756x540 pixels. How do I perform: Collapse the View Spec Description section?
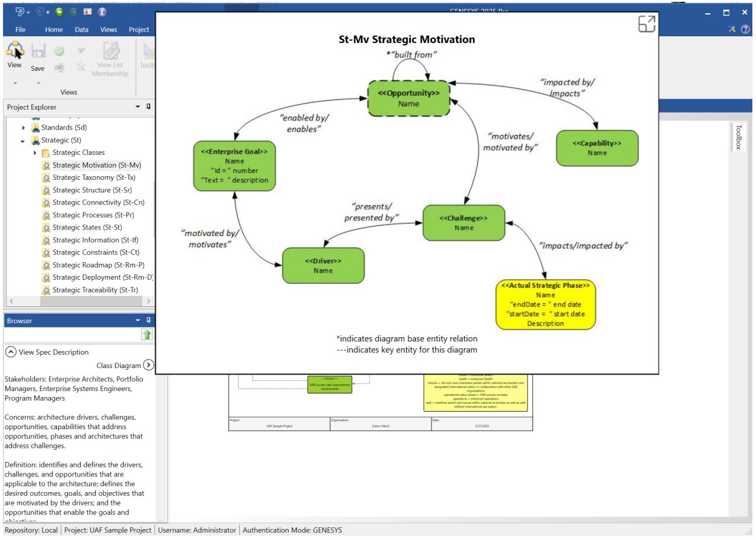point(10,352)
